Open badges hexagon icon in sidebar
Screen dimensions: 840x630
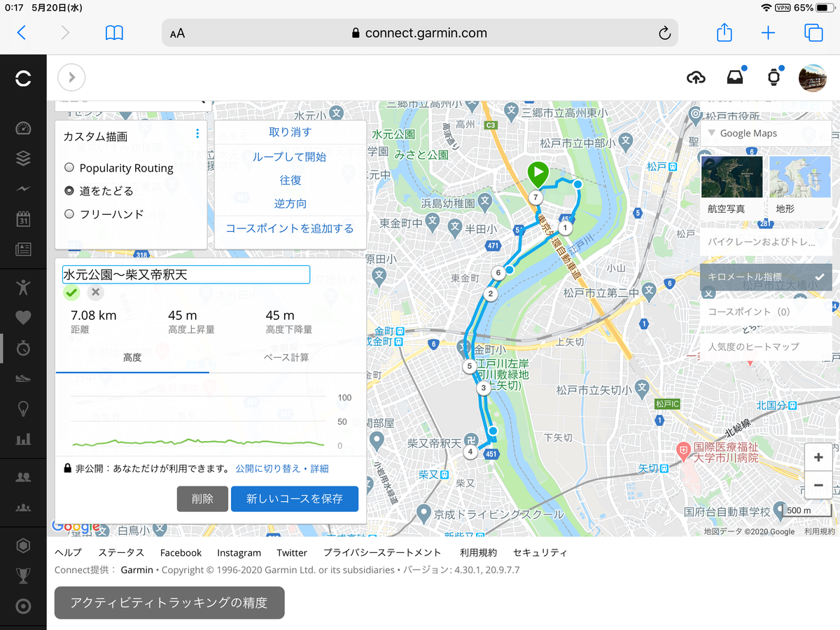(x=23, y=545)
